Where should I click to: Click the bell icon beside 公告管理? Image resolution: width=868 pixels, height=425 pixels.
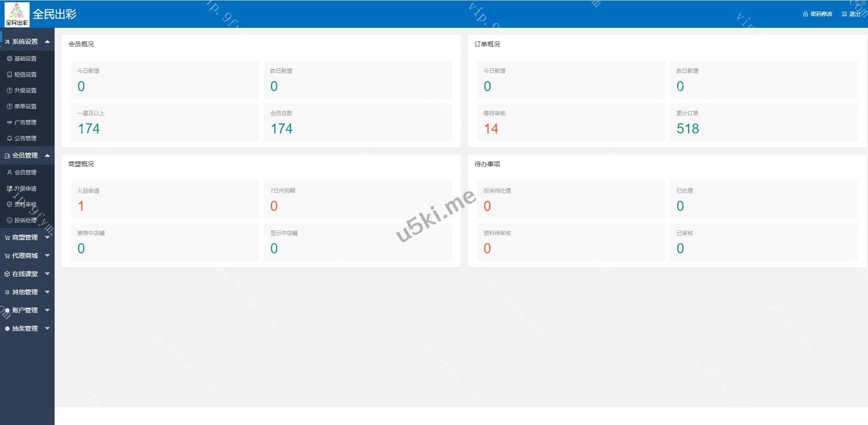(10, 138)
